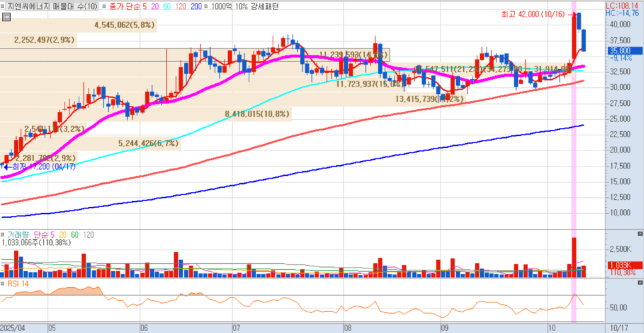Screen dimensions: 644x333
Task: Click the cyan 60 price moving average
Action: [167, 6]
